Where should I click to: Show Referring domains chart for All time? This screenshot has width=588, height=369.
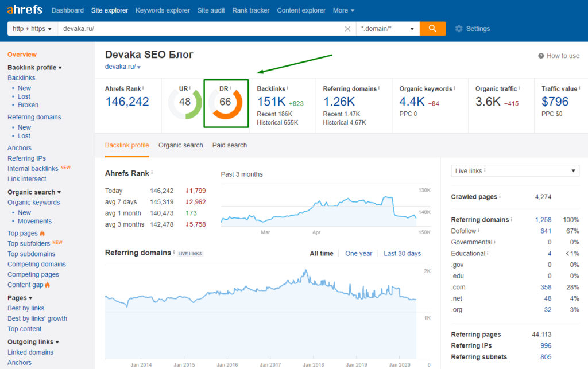322,254
